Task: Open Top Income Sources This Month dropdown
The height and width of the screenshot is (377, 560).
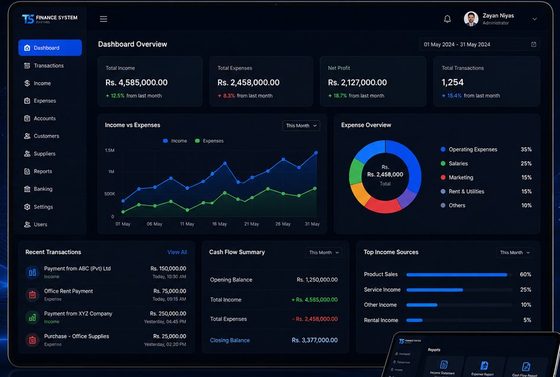Action: (515, 252)
